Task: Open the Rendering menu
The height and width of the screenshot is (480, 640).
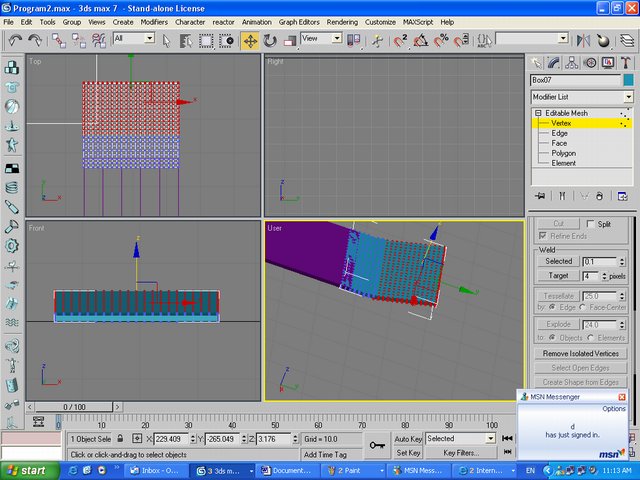Action: click(x=342, y=21)
